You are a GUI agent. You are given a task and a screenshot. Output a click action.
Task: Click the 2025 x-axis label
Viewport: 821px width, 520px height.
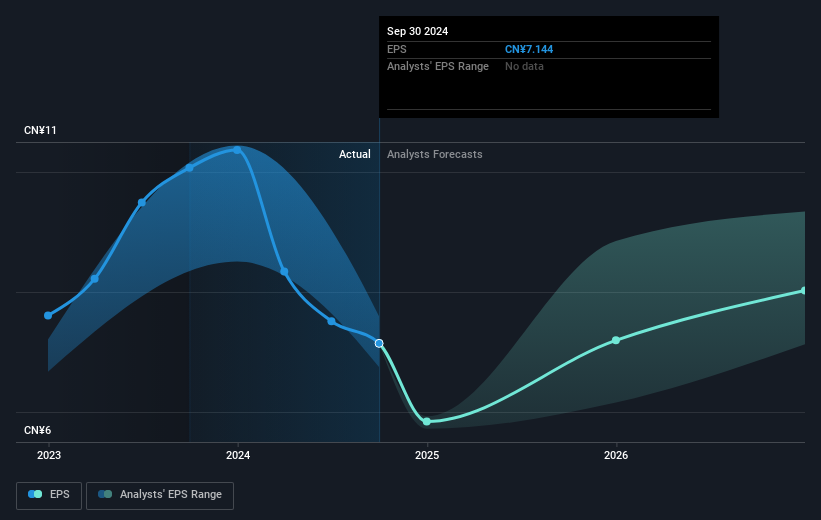[427, 455]
